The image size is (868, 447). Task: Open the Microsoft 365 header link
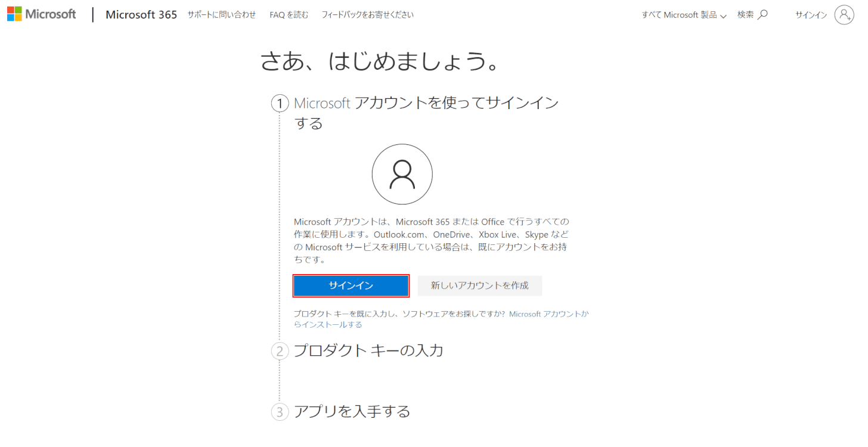141,15
